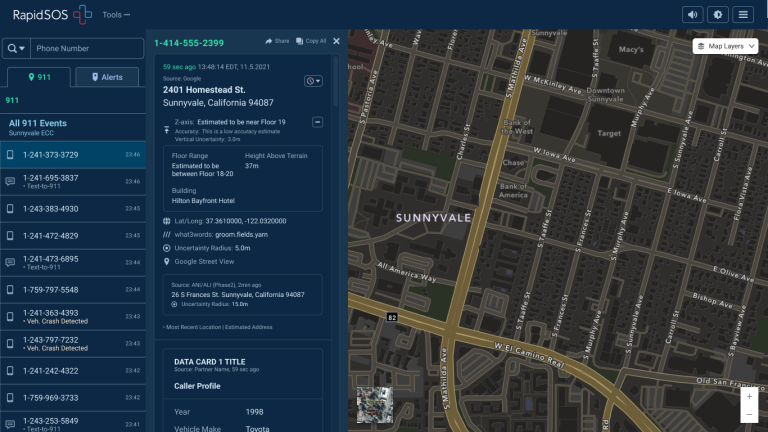Click message icon for 1-241-473-6895

click(x=10, y=263)
